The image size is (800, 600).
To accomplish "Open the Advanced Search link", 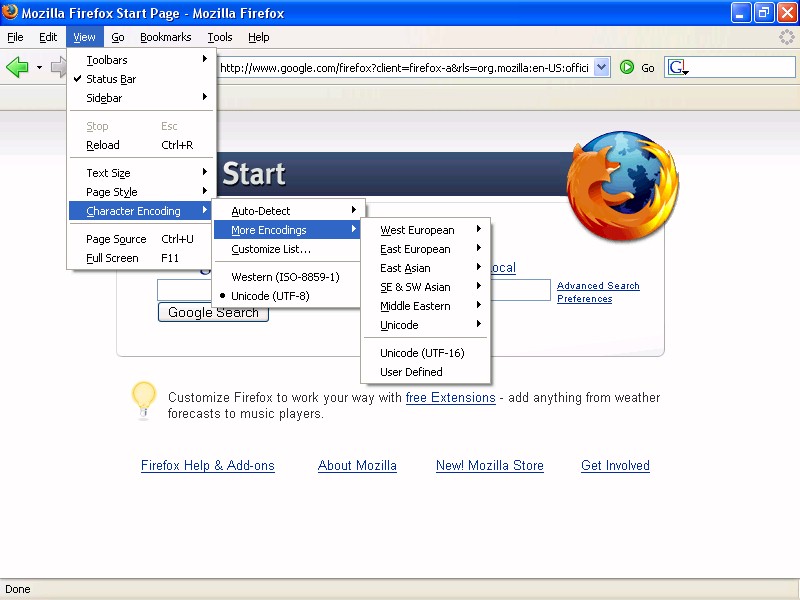I will (x=598, y=286).
